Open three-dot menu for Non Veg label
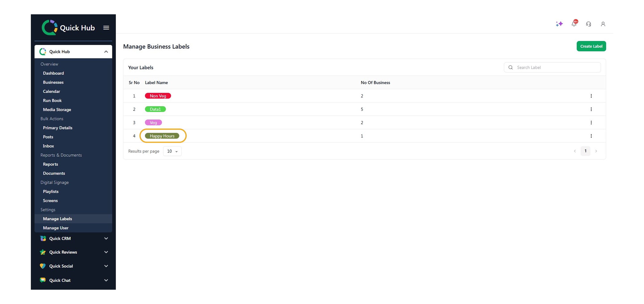Image resolution: width=644 pixels, height=304 pixels. coord(591,96)
